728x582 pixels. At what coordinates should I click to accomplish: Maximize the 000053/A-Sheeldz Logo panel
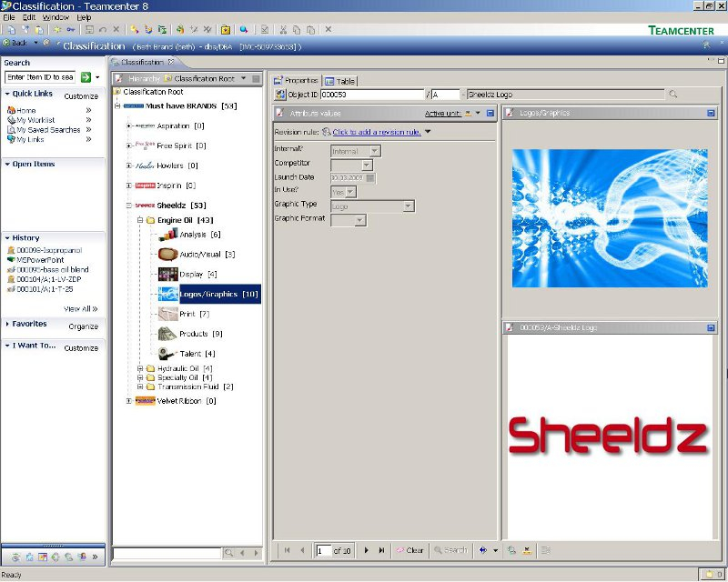(711, 327)
